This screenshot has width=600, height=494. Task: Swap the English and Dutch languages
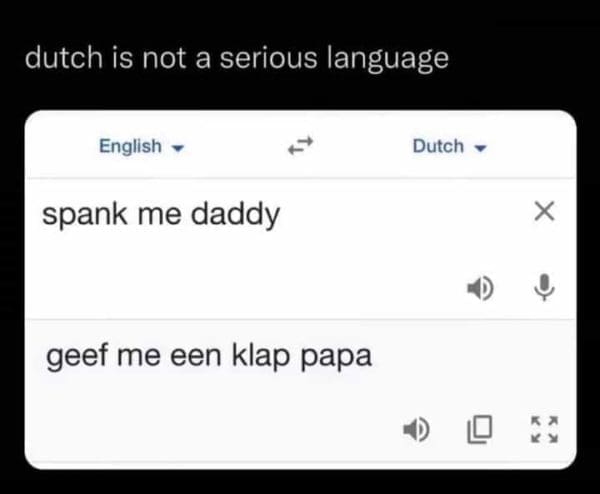[x=300, y=147]
